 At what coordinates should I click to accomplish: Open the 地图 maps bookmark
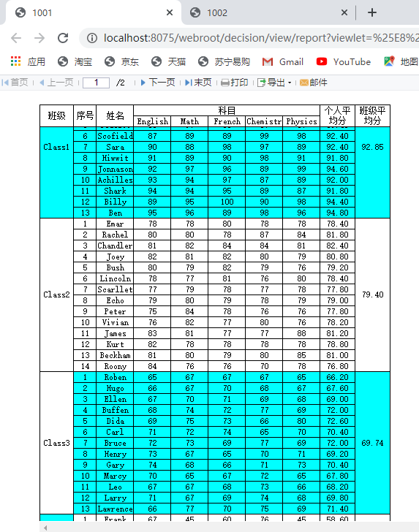pos(401,61)
